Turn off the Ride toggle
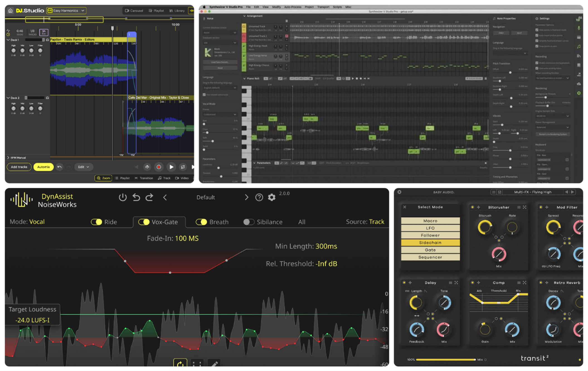The height and width of the screenshot is (371, 588). pyautogui.click(x=96, y=222)
